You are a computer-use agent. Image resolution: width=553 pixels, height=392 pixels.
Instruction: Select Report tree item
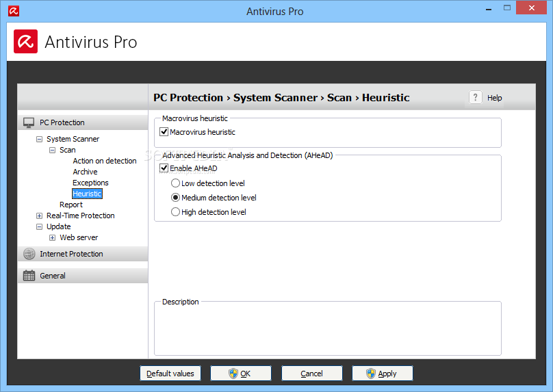tap(71, 205)
